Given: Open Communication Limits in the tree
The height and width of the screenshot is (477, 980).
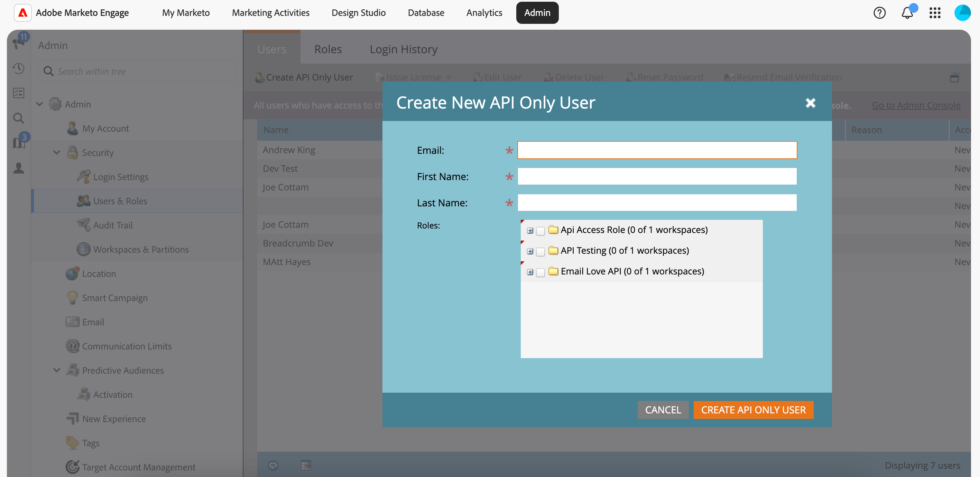Looking at the screenshot, I should coord(127,347).
